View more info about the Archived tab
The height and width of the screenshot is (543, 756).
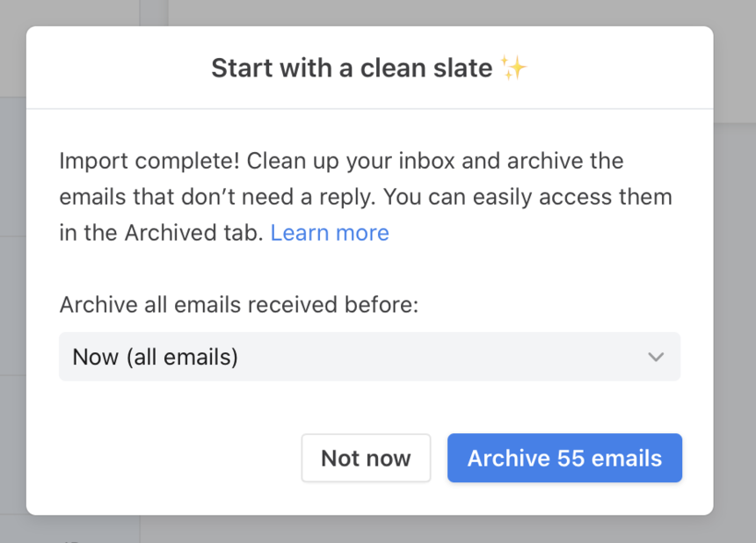pos(330,232)
